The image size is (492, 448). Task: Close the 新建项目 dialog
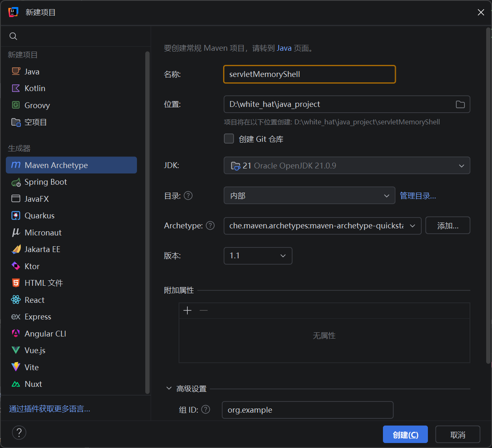(x=481, y=12)
